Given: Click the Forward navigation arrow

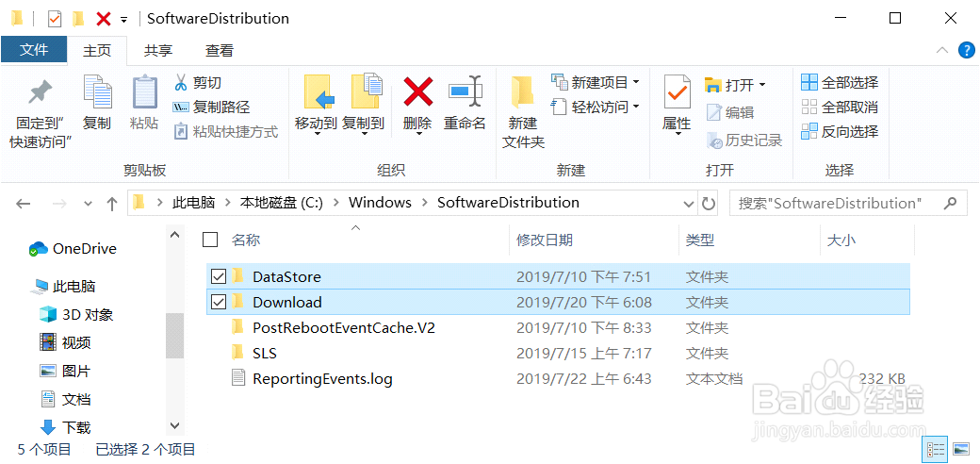Looking at the screenshot, I should click(58, 203).
